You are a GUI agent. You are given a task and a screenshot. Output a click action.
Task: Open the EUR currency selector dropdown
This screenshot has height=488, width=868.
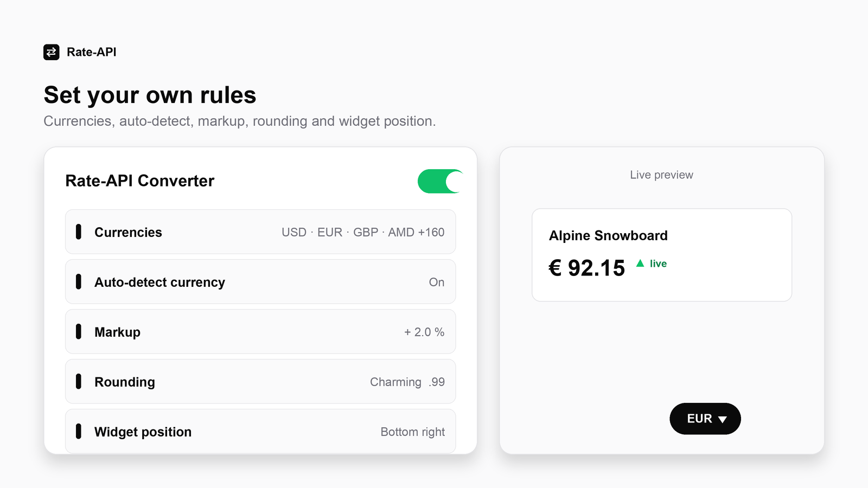click(705, 419)
